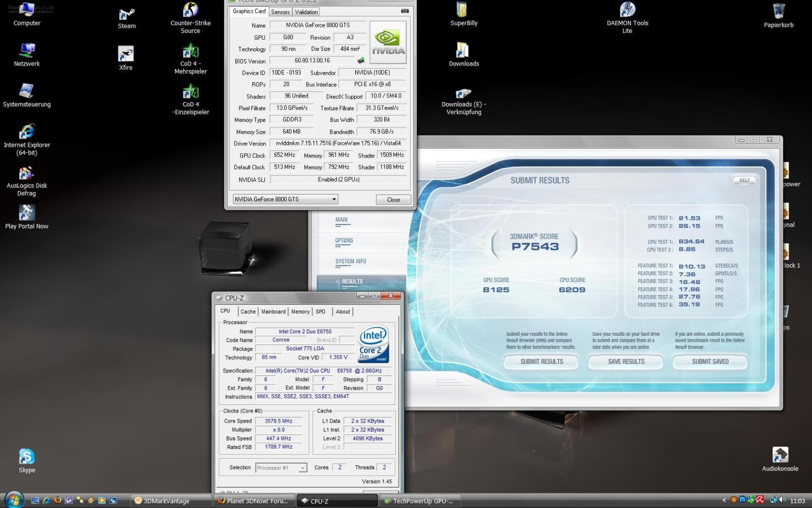Open Systemsteuerung desktop icon
The height and width of the screenshot is (508, 812).
[x=27, y=96]
